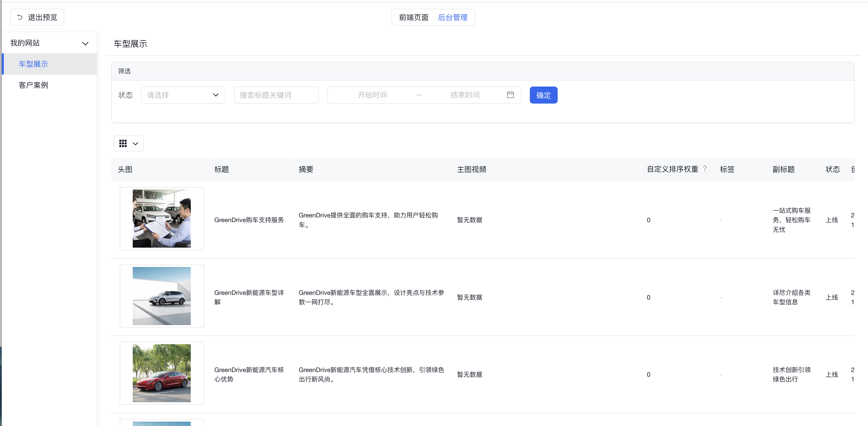
Task: Click 暂无数据 in GreenDrive新能源车型详解 row
Action: pyautogui.click(x=469, y=297)
